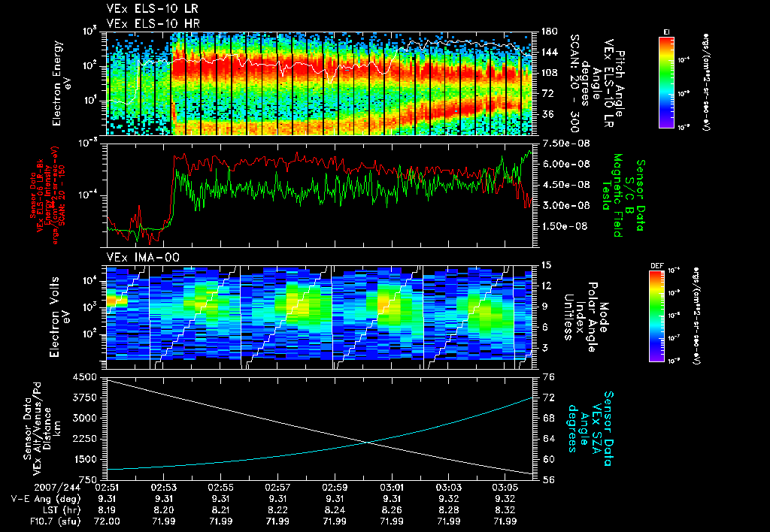The image size is (770, 532).
Task: Click the V-E angle value under 03:05
Action: tap(505, 499)
